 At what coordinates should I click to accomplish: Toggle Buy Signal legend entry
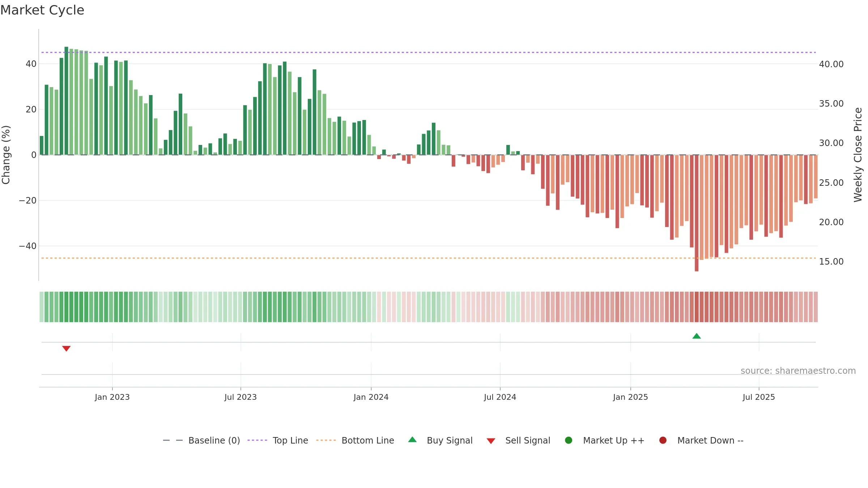(440, 440)
